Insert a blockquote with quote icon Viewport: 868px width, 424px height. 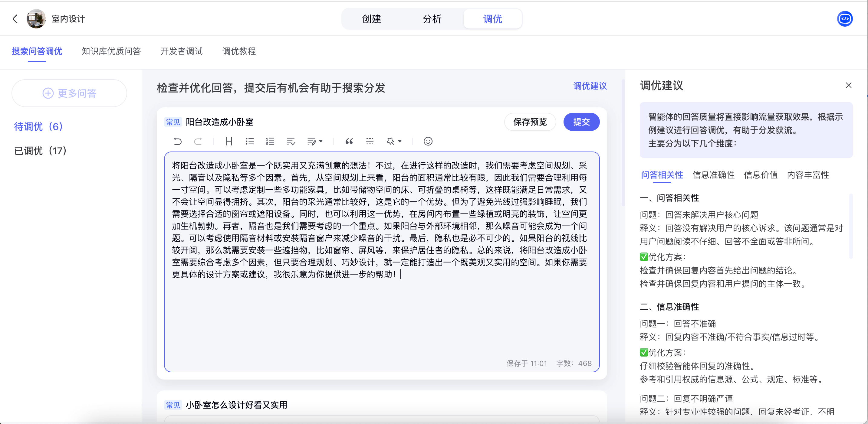tap(349, 141)
